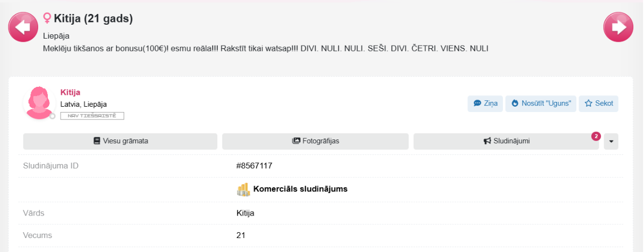Follow the profile using Sekot
Screen dimensions: 644x252
point(598,103)
